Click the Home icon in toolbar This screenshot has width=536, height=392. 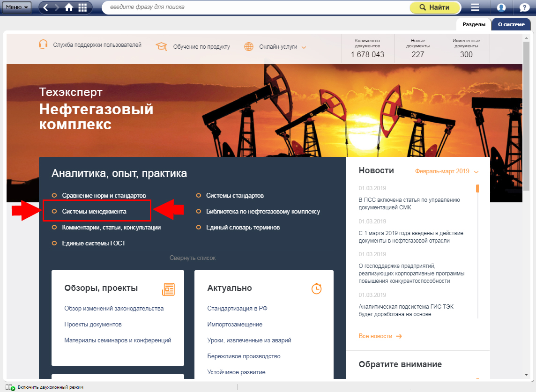point(69,7)
